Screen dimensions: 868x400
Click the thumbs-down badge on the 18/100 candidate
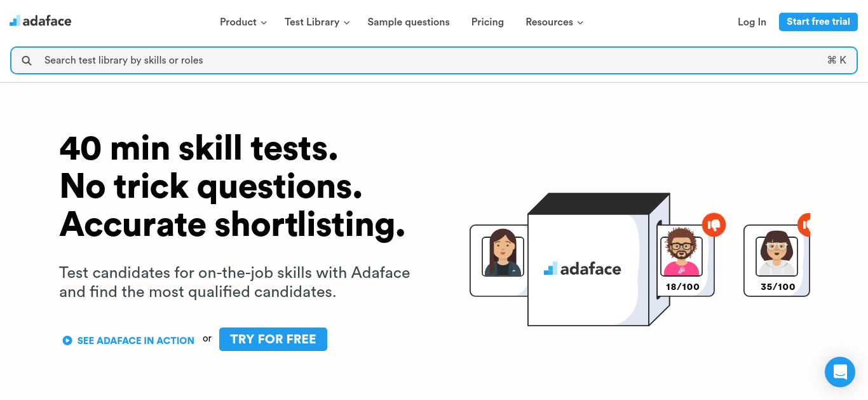click(714, 224)
